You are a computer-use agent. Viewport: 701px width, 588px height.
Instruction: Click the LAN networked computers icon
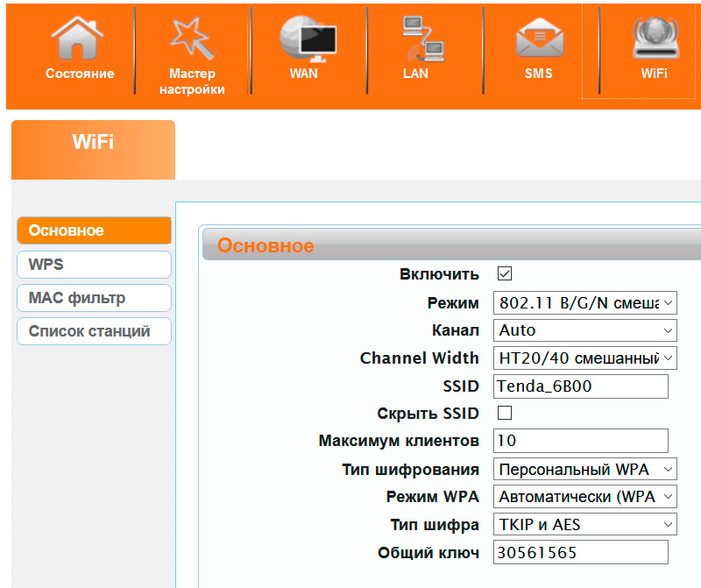pyautogui.click(x=422, y=39)
